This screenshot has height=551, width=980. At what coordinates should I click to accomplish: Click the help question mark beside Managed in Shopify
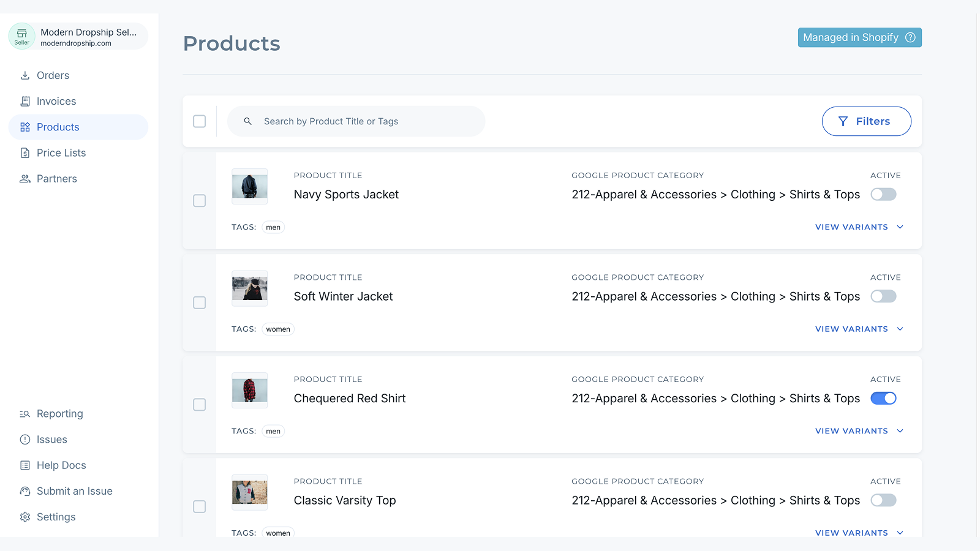pyautogui.click(x=910, y=37)
